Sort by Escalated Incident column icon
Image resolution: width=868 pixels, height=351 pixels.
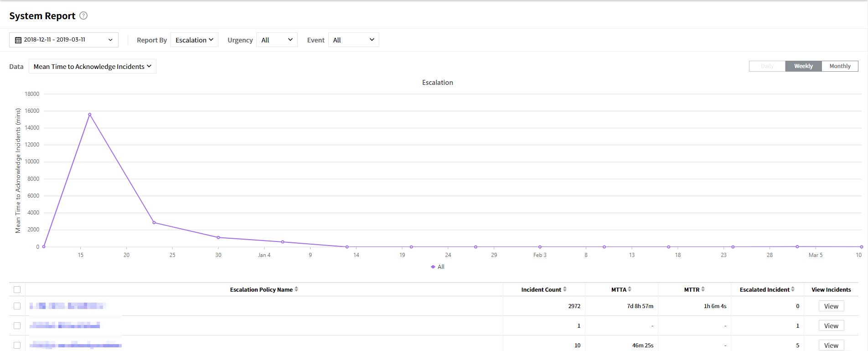[793, 289]
